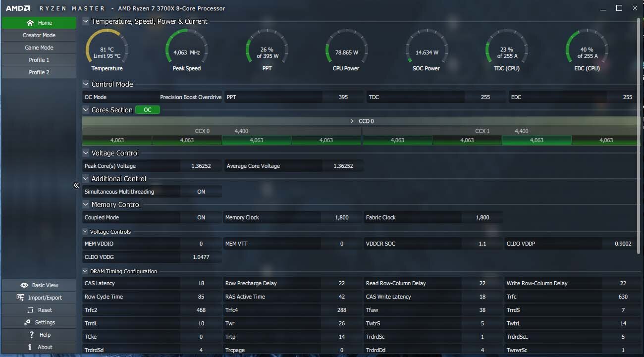Switch to Game Mode

point(39,48)
